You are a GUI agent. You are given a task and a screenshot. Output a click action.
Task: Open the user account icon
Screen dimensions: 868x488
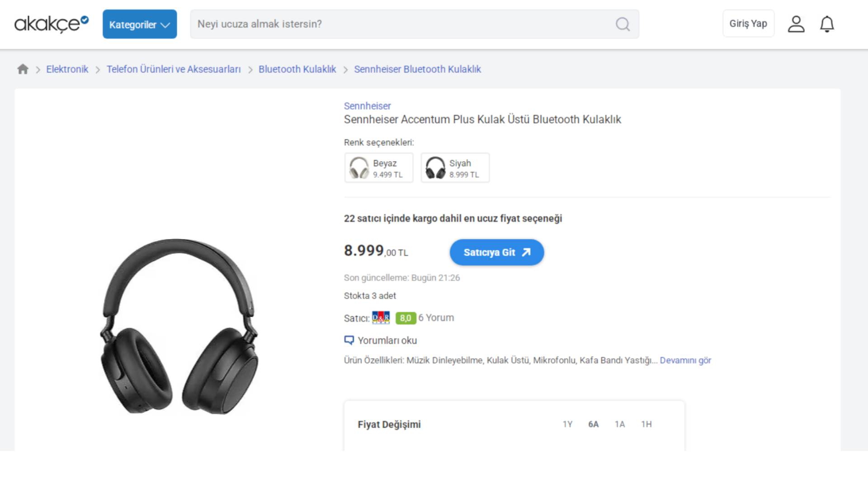(796, 24)
